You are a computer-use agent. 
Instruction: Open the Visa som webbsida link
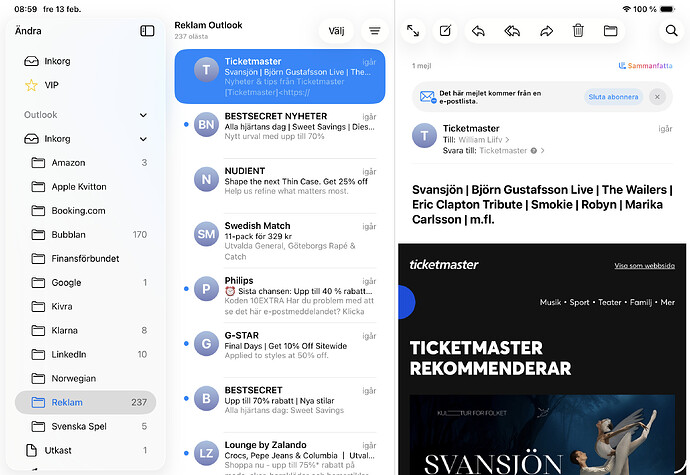(645, 265)
